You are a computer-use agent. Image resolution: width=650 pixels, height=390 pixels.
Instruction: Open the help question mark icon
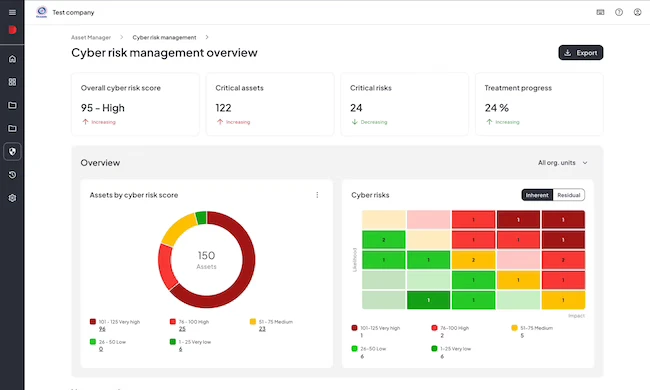(619, 12)
